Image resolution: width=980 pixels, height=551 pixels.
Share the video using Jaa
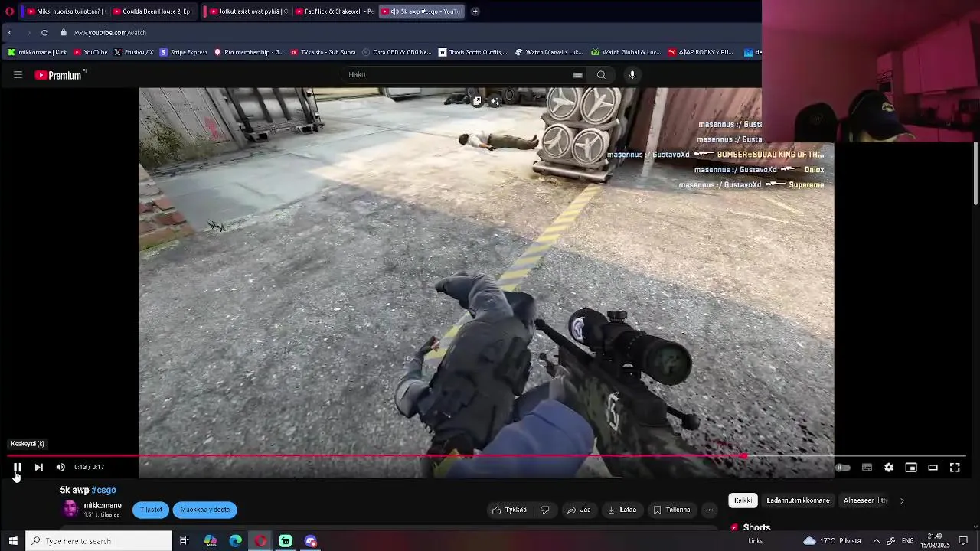click(x=579, y=510)
